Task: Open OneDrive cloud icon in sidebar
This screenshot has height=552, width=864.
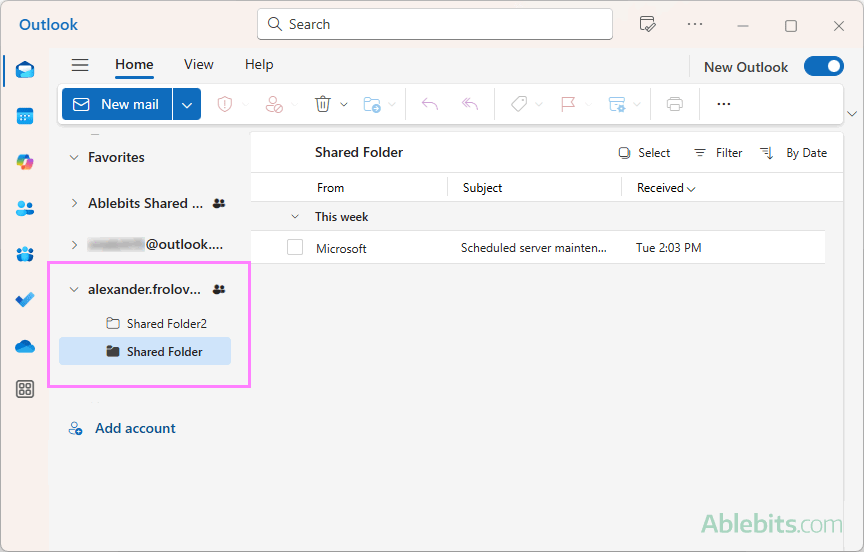Action: pos(25,346)
